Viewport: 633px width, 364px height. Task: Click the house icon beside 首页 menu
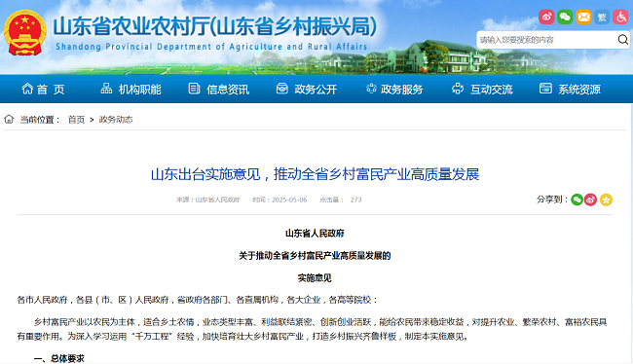tap(27, 89)
